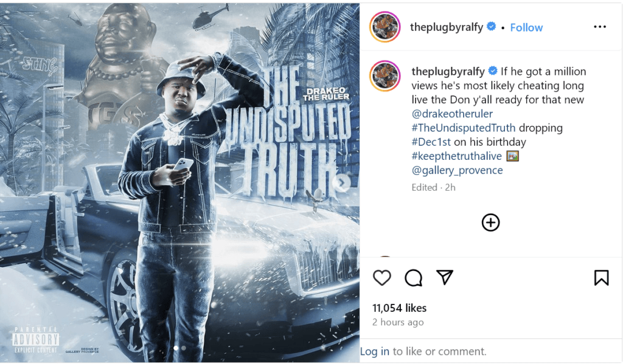Open comments via speech bubble icon
The width and height of the screenshot is (623, 364).
click(413, 278)
